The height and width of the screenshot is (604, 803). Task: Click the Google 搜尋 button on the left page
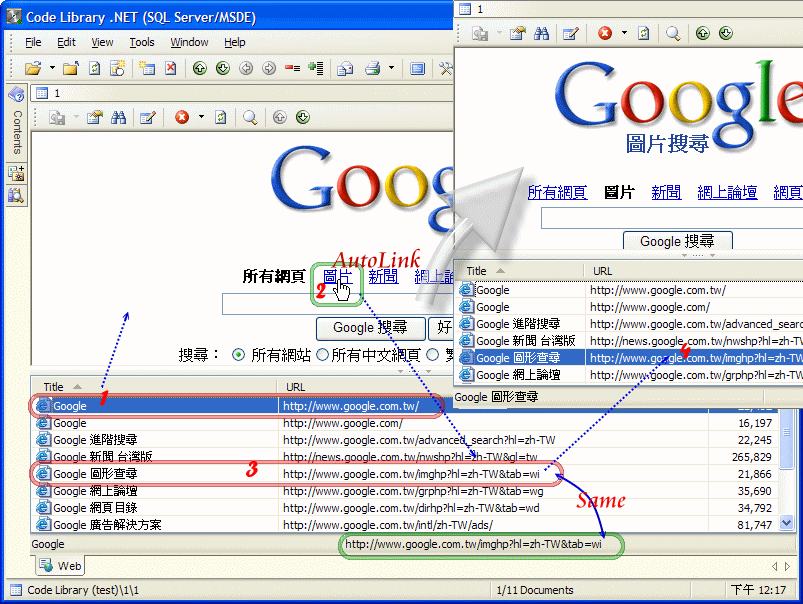370,328
